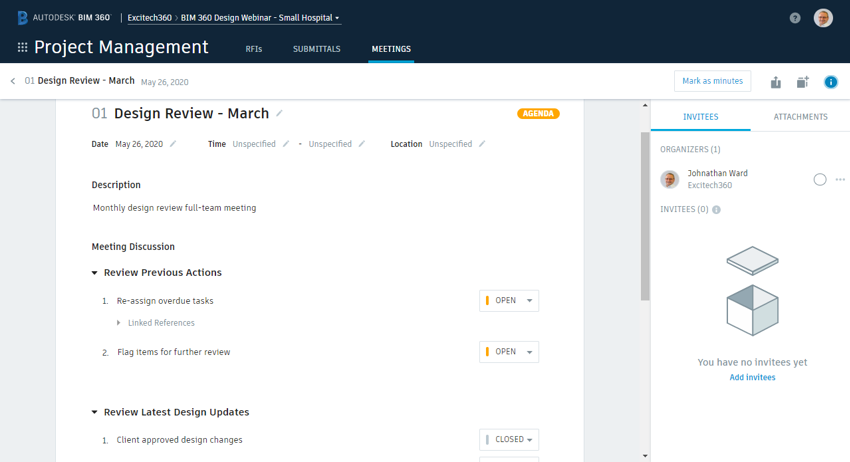This screenshot has height=462, width=850.
Task: Expand Linked References under Re-assign overdue tasks
Action: click(x=119, y=323)
